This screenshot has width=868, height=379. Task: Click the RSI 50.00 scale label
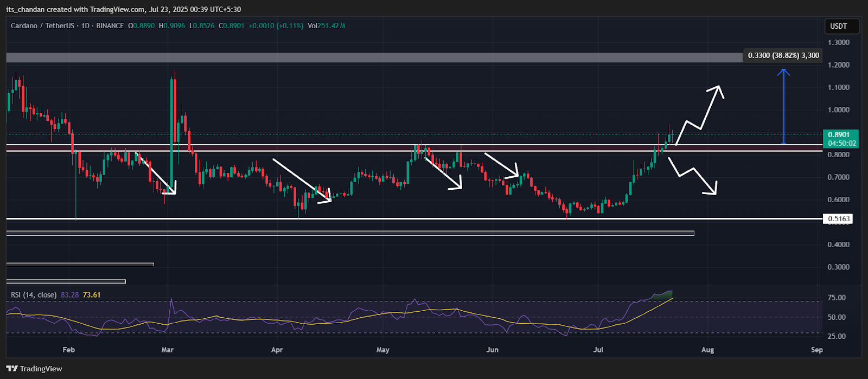(837, 317)
